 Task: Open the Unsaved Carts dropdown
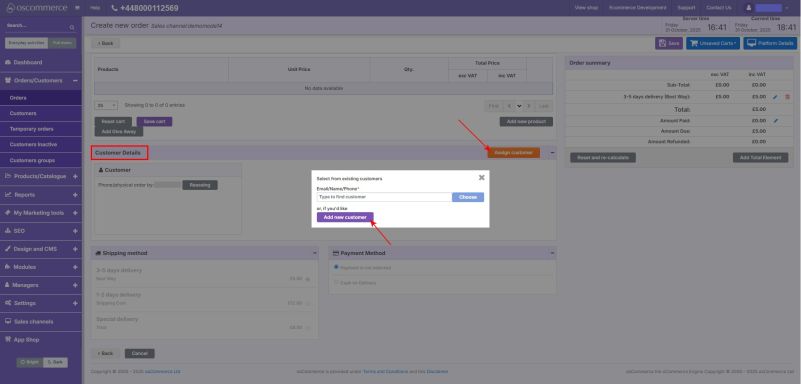(713, 43)
